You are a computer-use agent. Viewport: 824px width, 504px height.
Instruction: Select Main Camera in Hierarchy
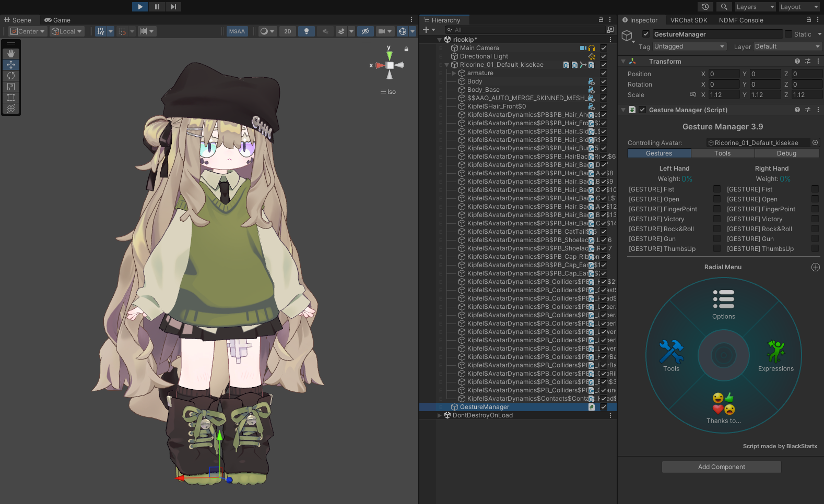479,48
